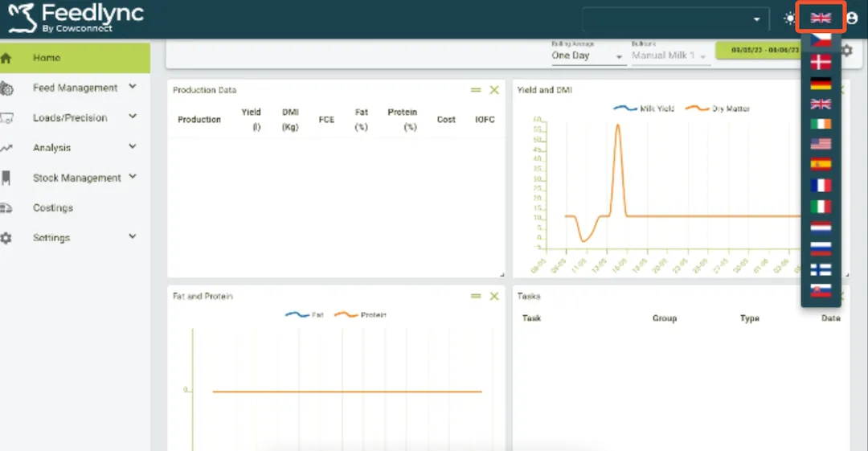Screen dimensions: 868x451
Task: Open the Rolling Average One Day dropdown
Action: coord(588,55)
